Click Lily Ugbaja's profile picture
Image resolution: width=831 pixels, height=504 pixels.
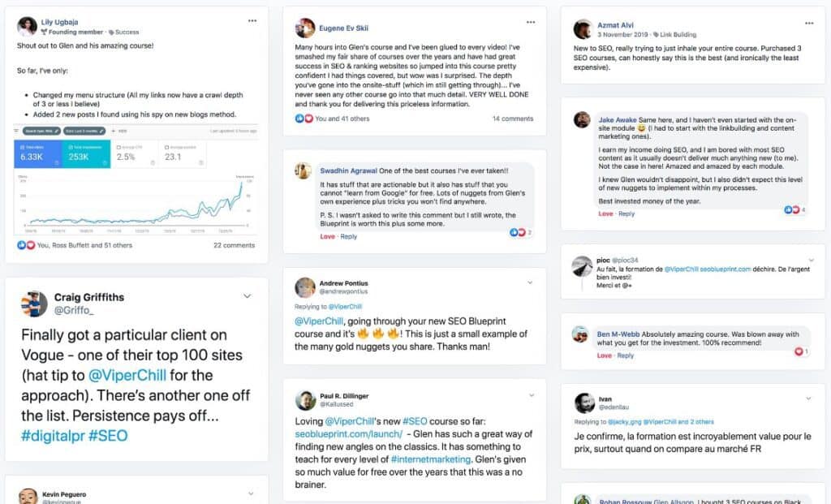(x=27, y=24)
